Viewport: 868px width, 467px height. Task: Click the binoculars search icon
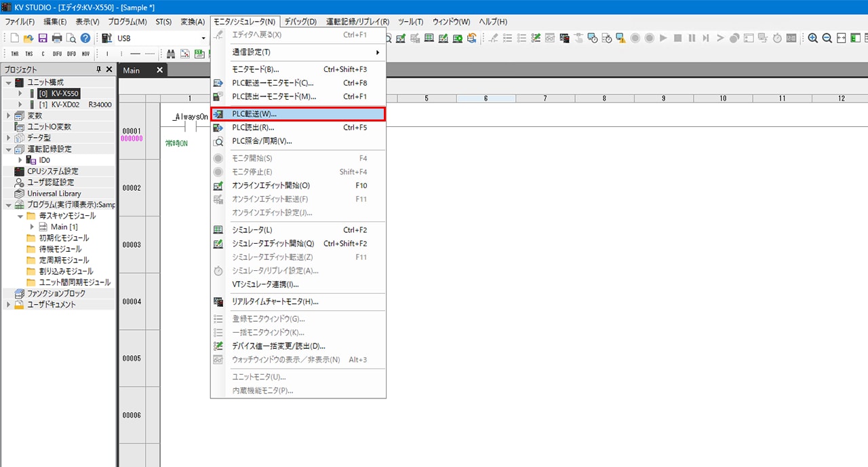(x=172, y=54)
